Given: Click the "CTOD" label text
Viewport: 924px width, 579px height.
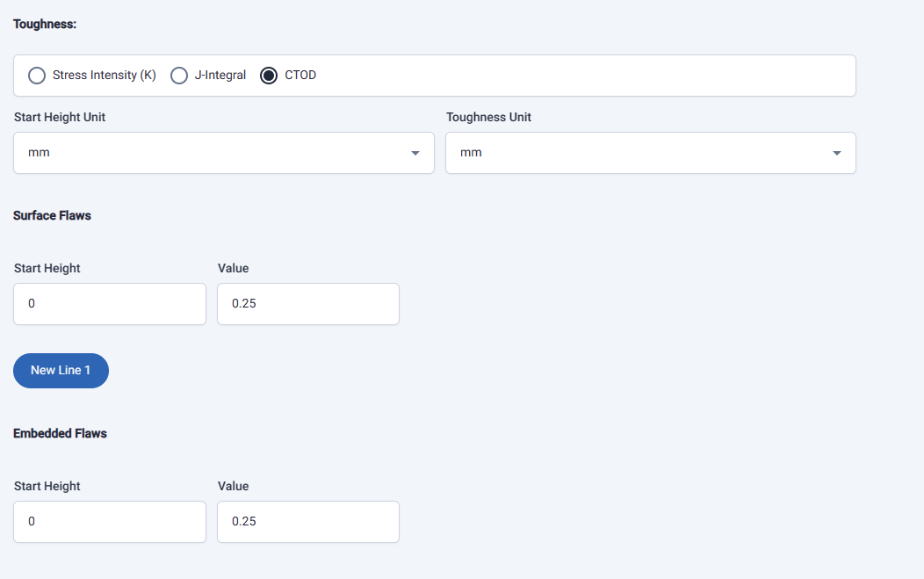Looking at the screenshot, I should pyautogui.click(x=300, y=76).
